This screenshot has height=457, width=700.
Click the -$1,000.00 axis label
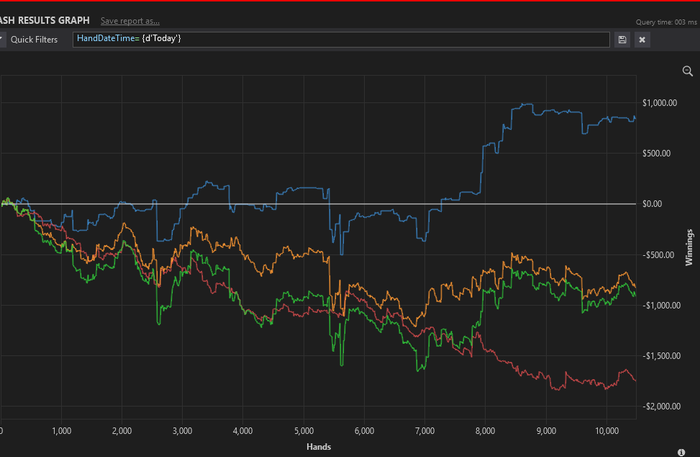click(x=661, y=306)
